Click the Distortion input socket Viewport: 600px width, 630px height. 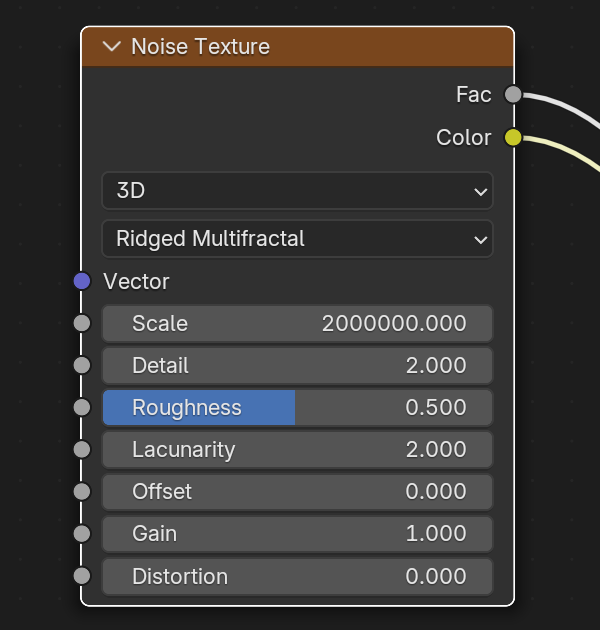point(82,576)
